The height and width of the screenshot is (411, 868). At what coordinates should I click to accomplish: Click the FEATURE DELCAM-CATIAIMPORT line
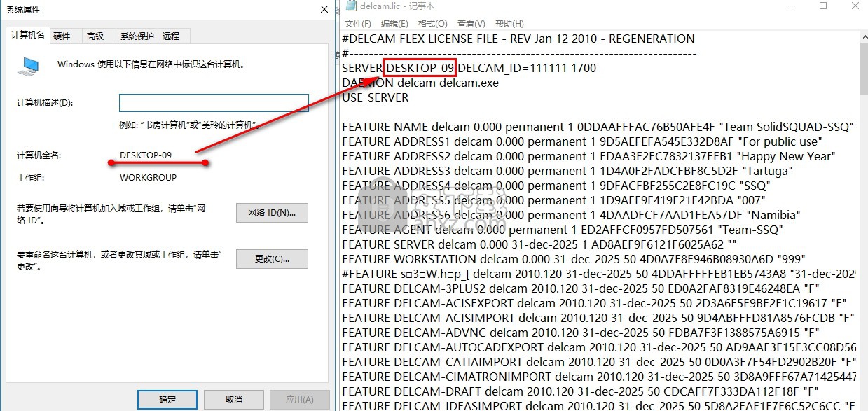click(599, 362)
